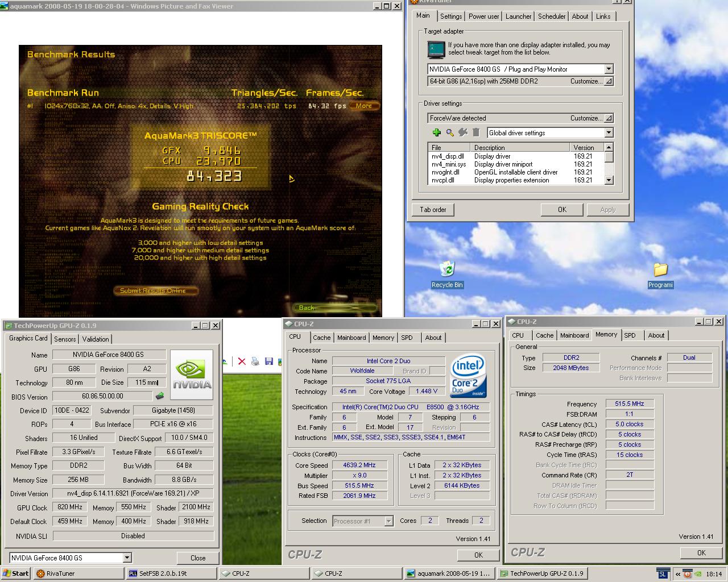The height and width of the screenshot is (582, 728).
Task: Click the up arrow of driver file list scrollbar
Action: click(x=609, y=147)
